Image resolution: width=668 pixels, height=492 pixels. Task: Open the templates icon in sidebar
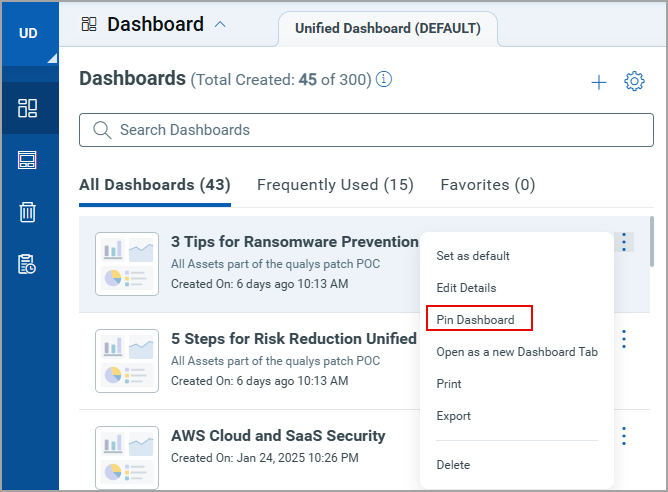[27, 160]
